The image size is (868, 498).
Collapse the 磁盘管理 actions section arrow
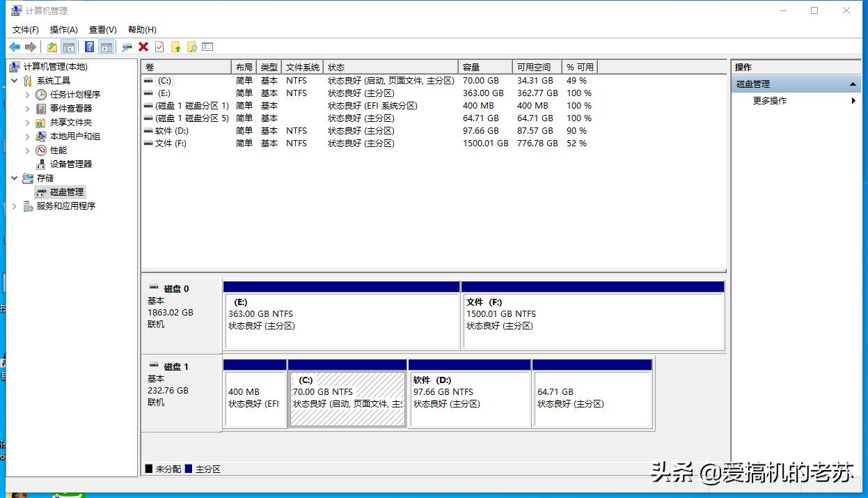coord(853,84)
